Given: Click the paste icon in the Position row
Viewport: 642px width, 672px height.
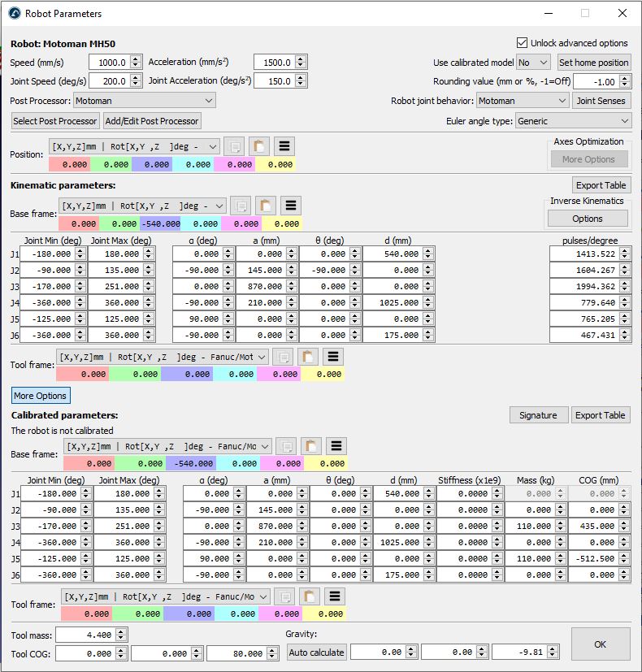Looking at the screenshot, I should (x=259, y=146).
